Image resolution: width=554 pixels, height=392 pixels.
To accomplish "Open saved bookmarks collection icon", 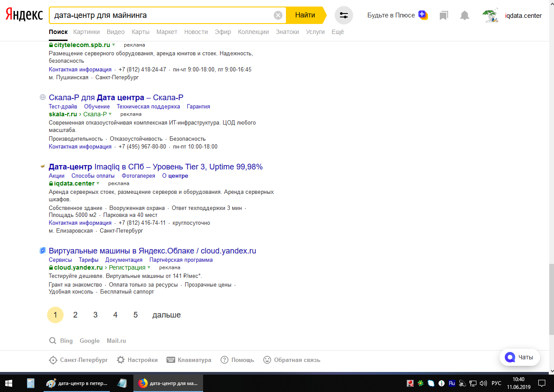I will 444,16.
